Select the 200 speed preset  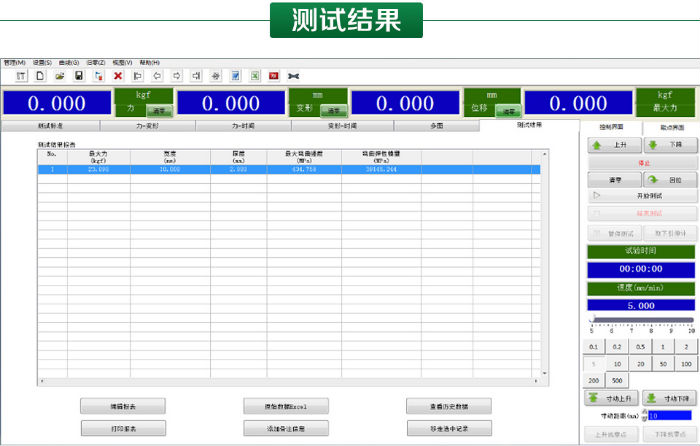click(594, 380)
